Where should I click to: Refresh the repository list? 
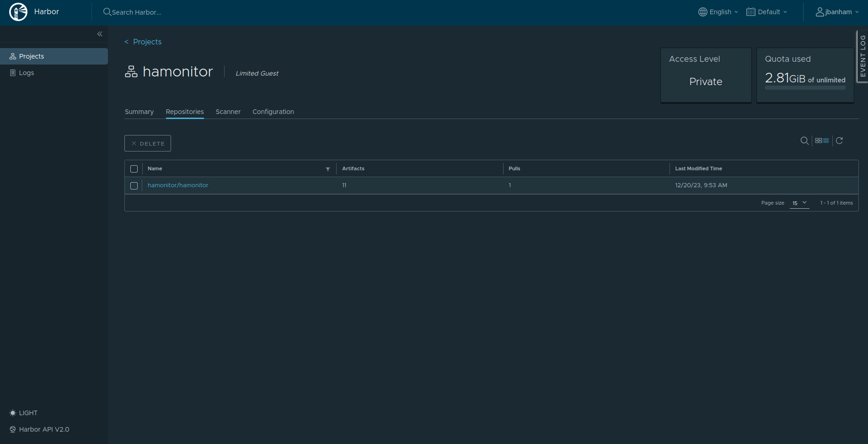pos(840,141)
